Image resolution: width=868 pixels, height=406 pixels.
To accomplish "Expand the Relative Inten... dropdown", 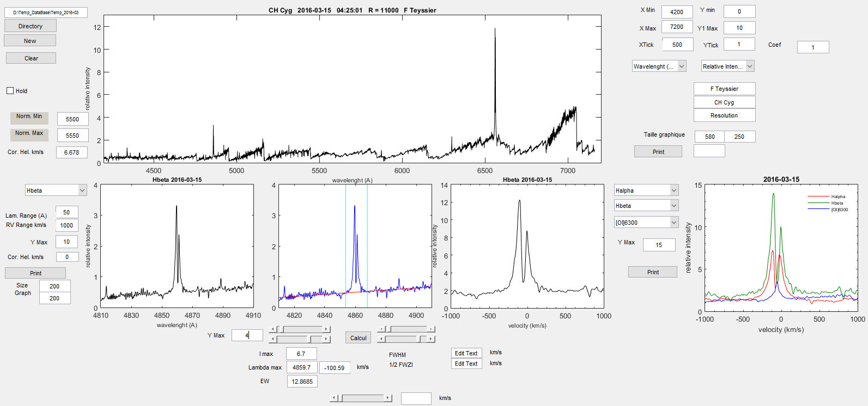I will [x=727, y=66].
